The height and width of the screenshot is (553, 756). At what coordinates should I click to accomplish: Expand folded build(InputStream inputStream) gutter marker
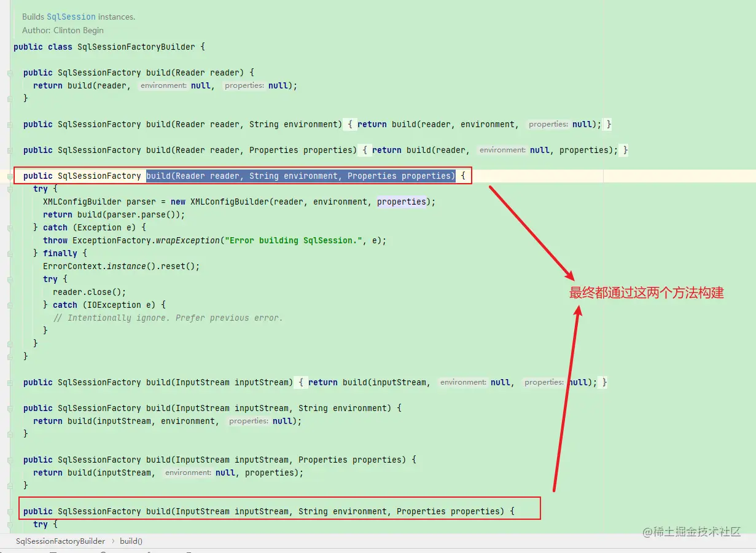[9, 382]
